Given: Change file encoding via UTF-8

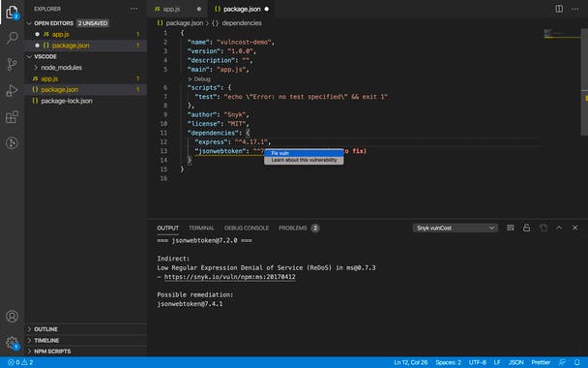Looking at the screenshot, I should pos(477,362).
